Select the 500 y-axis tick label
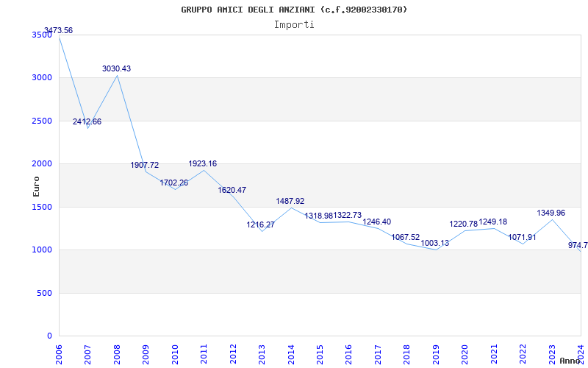 pyautogui.click(x=44, y=293)
